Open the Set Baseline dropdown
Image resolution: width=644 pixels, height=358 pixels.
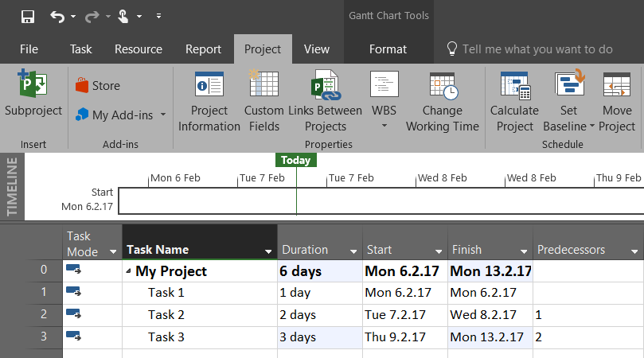592,126
